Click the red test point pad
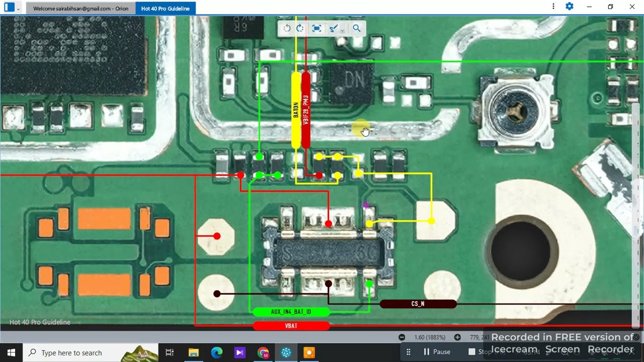The width and height of the screenshot is (644, 362). click(x=216, y=236)
